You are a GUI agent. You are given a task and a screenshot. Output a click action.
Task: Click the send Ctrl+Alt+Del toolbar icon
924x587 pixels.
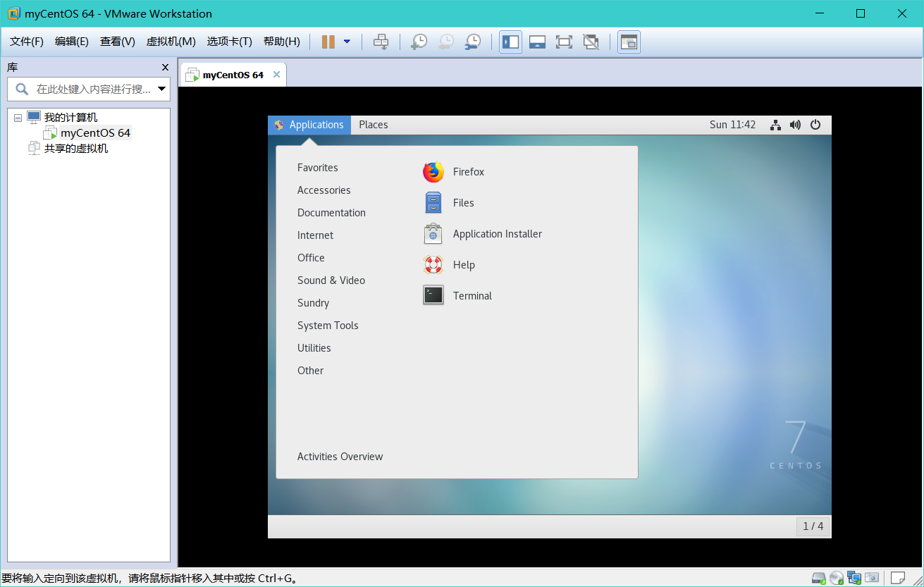(x=381, y=42)
